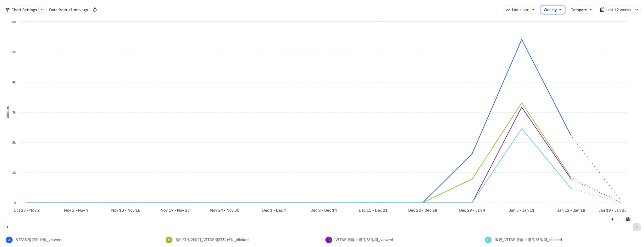Click the Chart Settings button
This screenshot has height=247, width=644.
click(x=21, y=10)
